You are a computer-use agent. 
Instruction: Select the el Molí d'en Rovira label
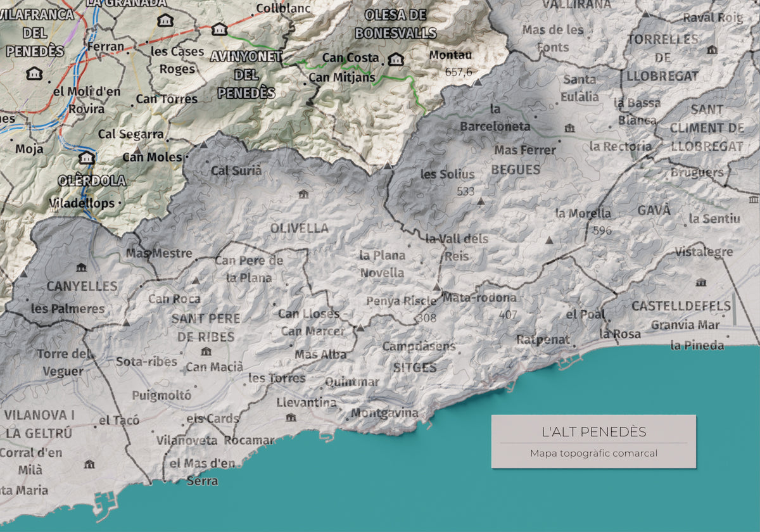87,100
